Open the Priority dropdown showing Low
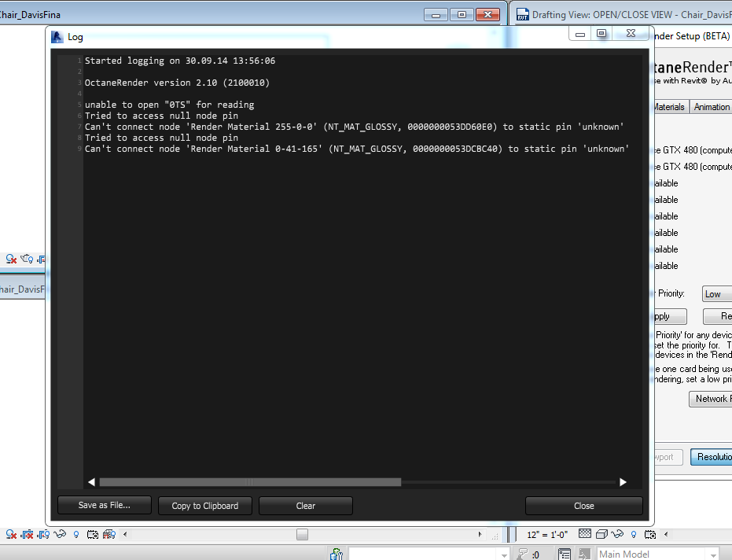 pyautogui.click(x=717, y=294)
